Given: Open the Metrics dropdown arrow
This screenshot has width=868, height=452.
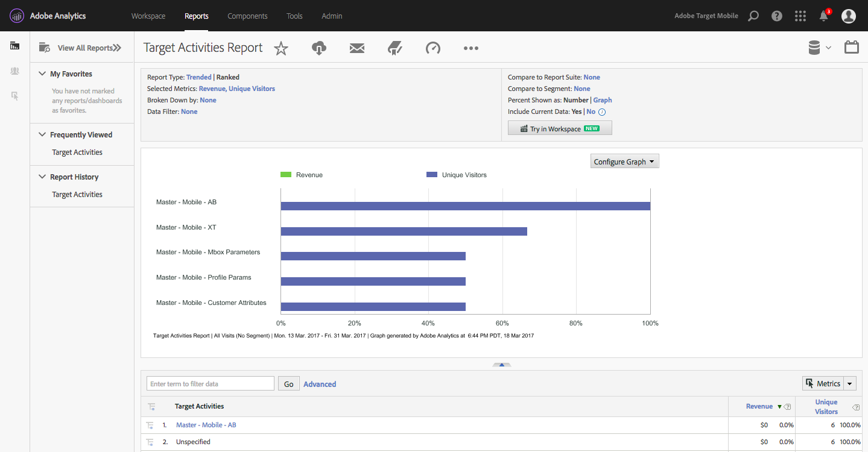Looking at the screenshot, I should pos(850,384).
